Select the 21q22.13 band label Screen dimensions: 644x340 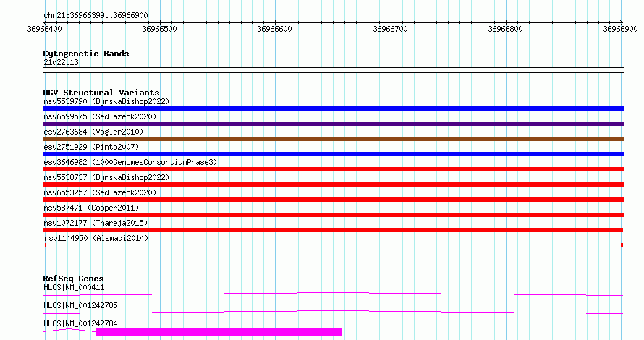(x=61, y=62)
